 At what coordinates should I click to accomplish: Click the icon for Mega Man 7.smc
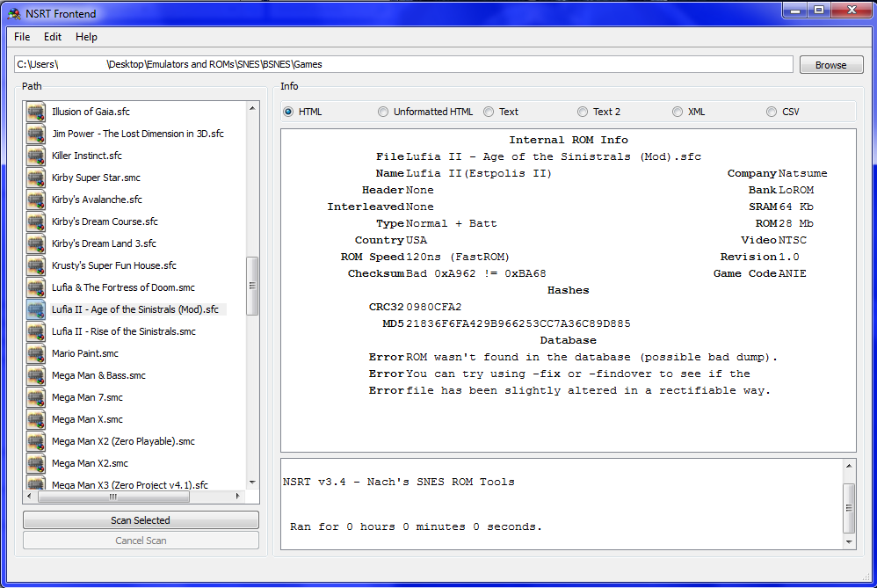pos(36,397)
